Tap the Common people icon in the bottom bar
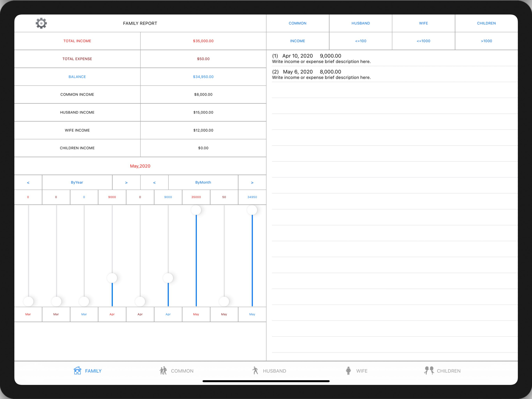Image resolution: width=532 pixels, height=399 pixels. (x=163, y=371)
